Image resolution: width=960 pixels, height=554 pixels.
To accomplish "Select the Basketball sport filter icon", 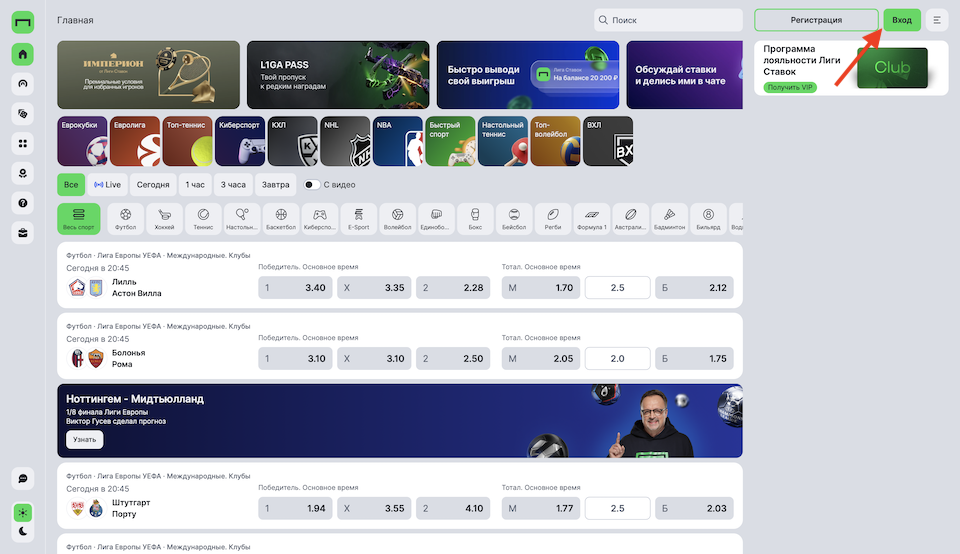I will 281,219.
